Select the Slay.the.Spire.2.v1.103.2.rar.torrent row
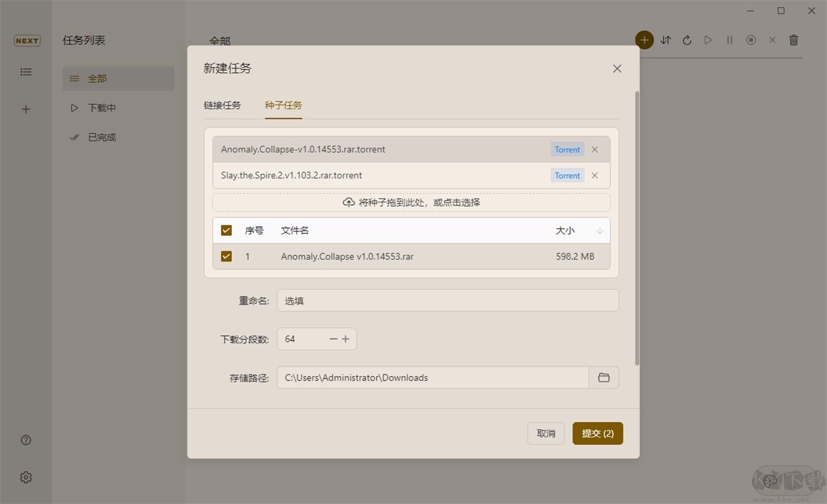The height and width of the screenshot is (504, 827). coord(412,175)
